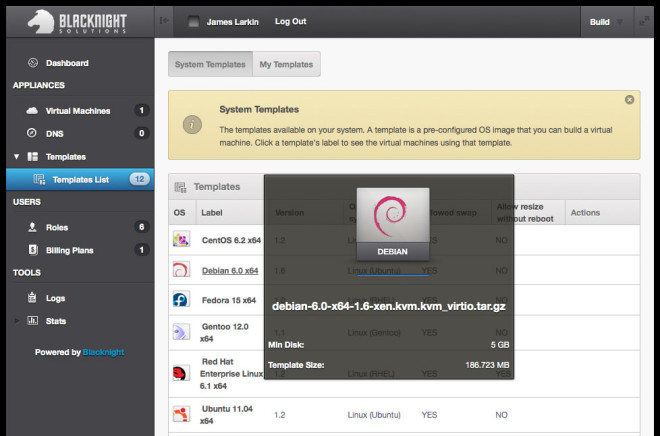Screen dimensions: 660x436
Task: Open James Larkin profile link
Action: click(232, 22)
